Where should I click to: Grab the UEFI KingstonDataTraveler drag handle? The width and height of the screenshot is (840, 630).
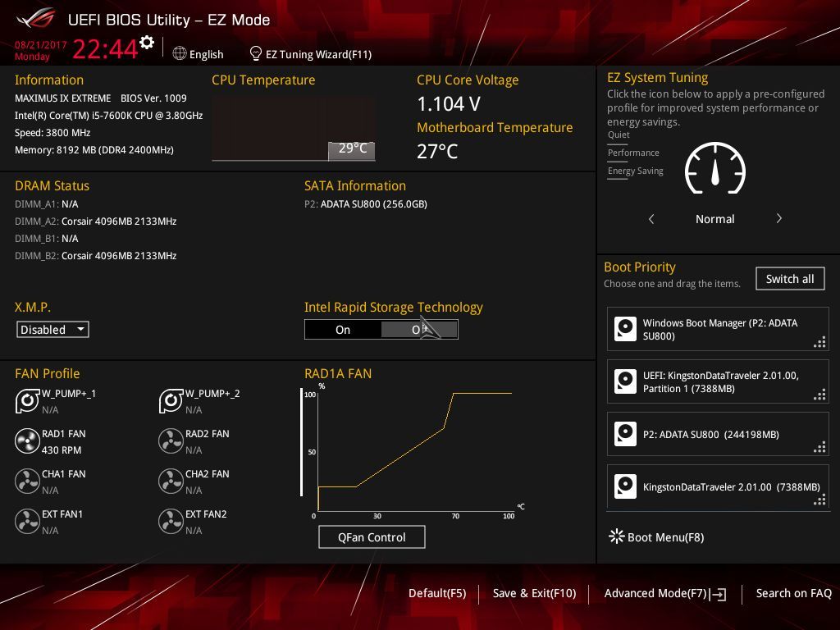point(819,395)
